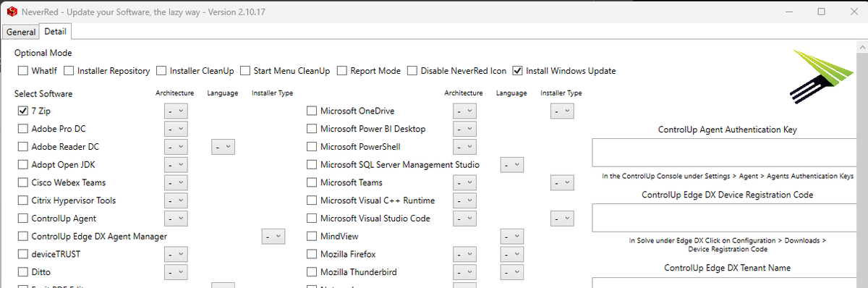Viewport: 868px width, 288px height.
Task: Open the deviceTRUST architecture dropdown
Action: [176, 255]
